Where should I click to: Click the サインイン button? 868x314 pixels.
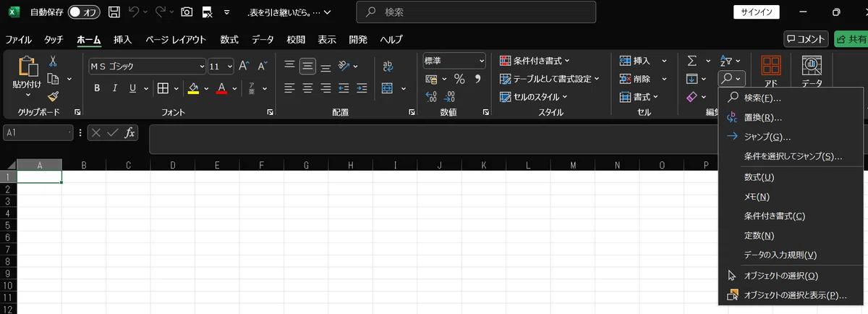757,12
